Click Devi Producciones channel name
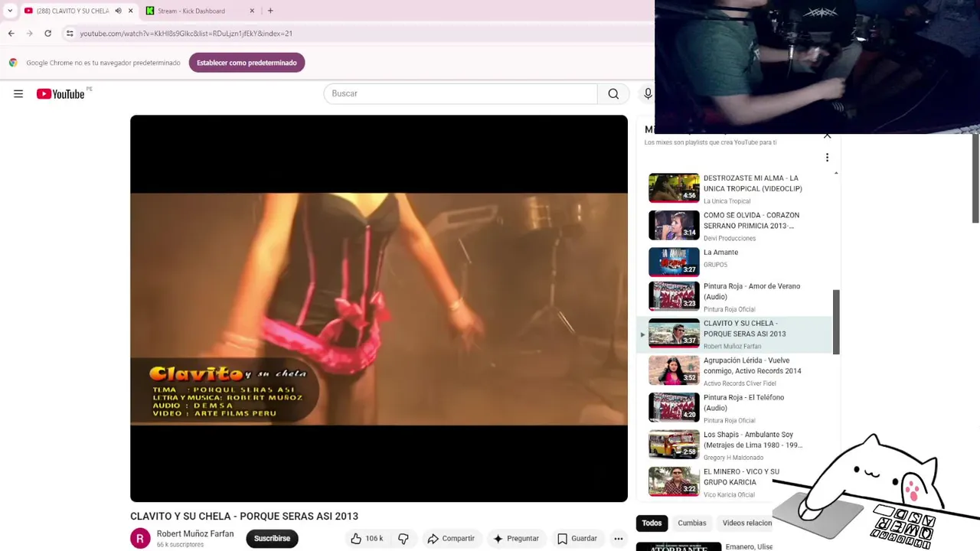Image resolution: width=980 pixels, height=551 pixels. coord(730,239)
